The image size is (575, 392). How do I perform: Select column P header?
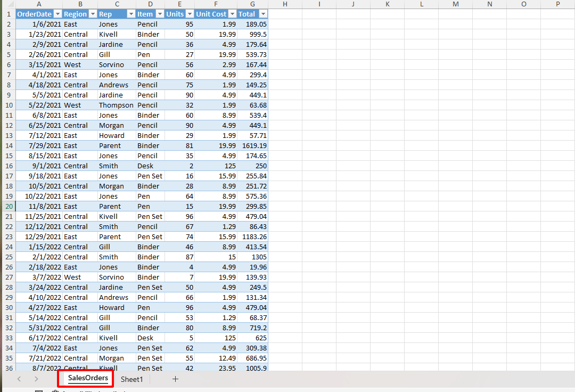coord(558,4)
